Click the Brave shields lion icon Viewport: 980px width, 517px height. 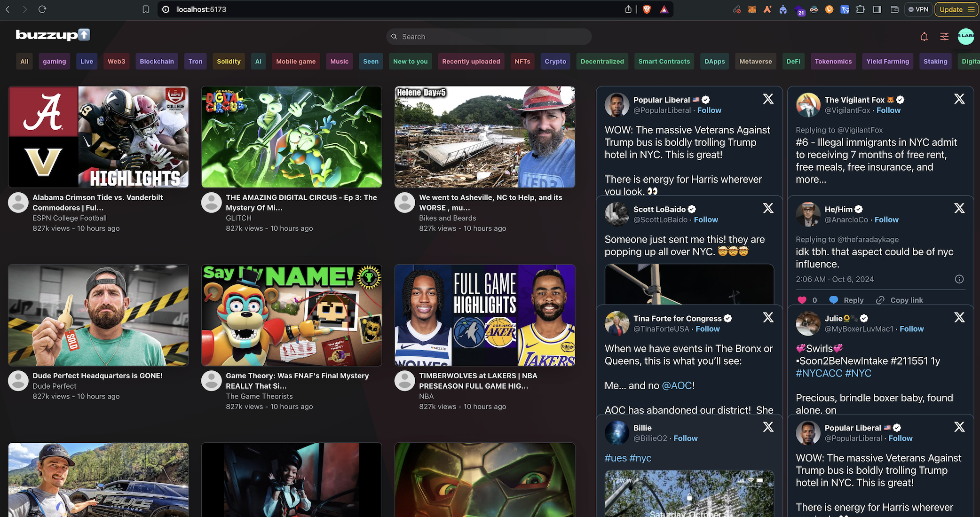(x=647, y=9)
